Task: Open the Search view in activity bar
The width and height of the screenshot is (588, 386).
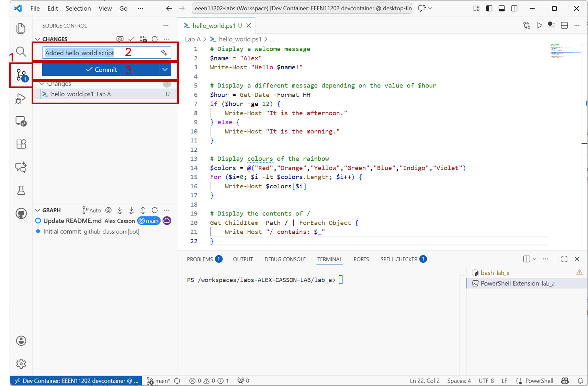Action: tap(21, 51)
